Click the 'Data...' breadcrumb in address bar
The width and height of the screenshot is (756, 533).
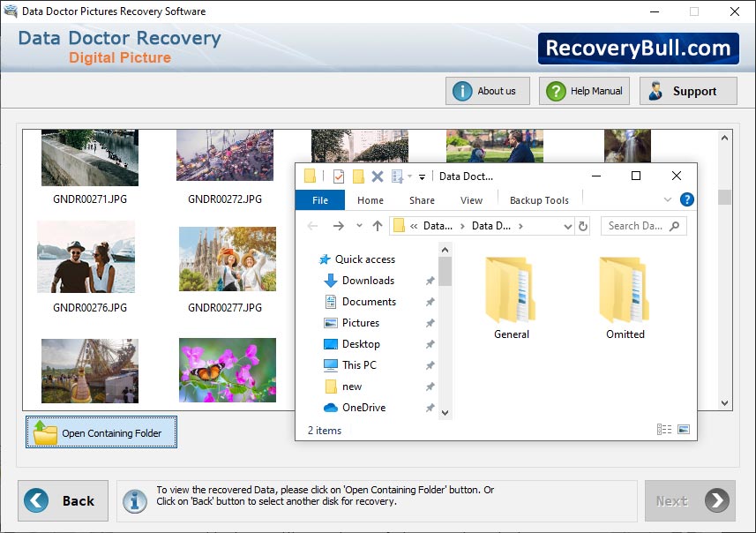[x=438, y=226]
